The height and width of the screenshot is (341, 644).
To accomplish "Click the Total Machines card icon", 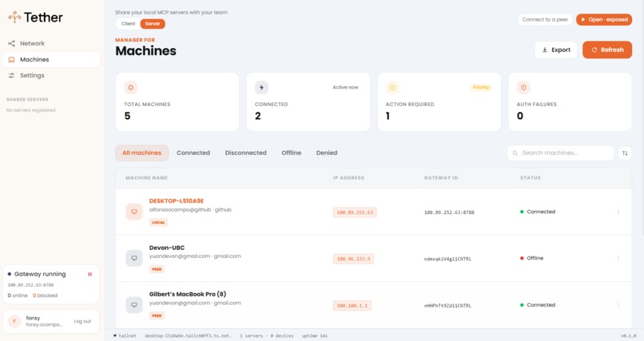I will click(x=130, y=87).
